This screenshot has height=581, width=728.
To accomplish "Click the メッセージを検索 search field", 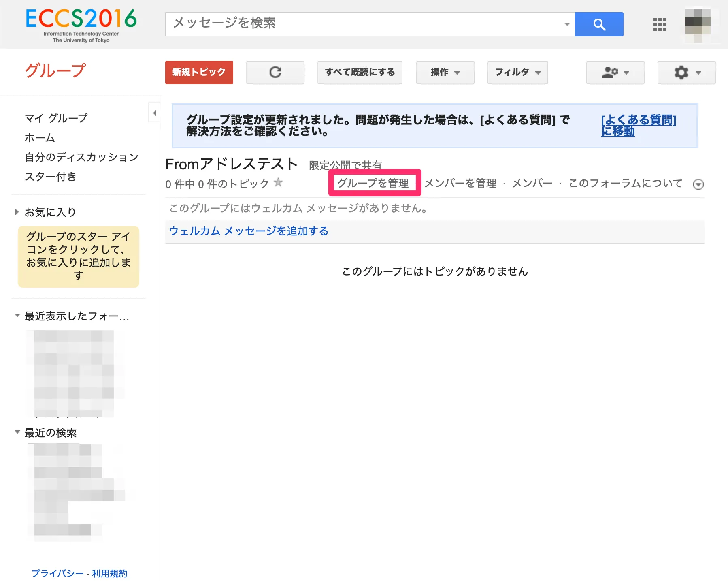I will [364, 24].
